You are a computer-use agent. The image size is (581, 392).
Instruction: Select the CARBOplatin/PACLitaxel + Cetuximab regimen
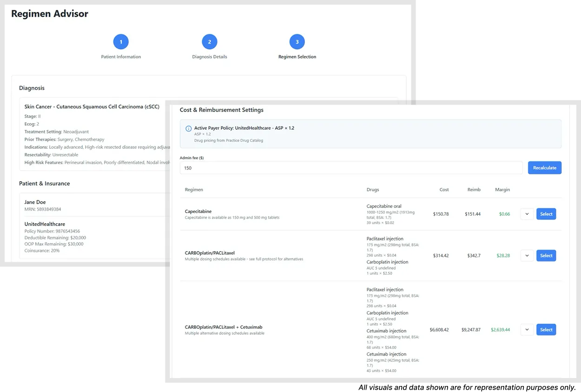(546, 330)
